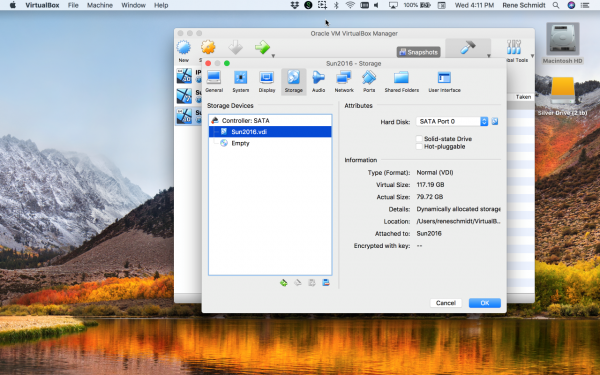Open the Ports settings section
This screenshot has height=375, width=600.
369,82
